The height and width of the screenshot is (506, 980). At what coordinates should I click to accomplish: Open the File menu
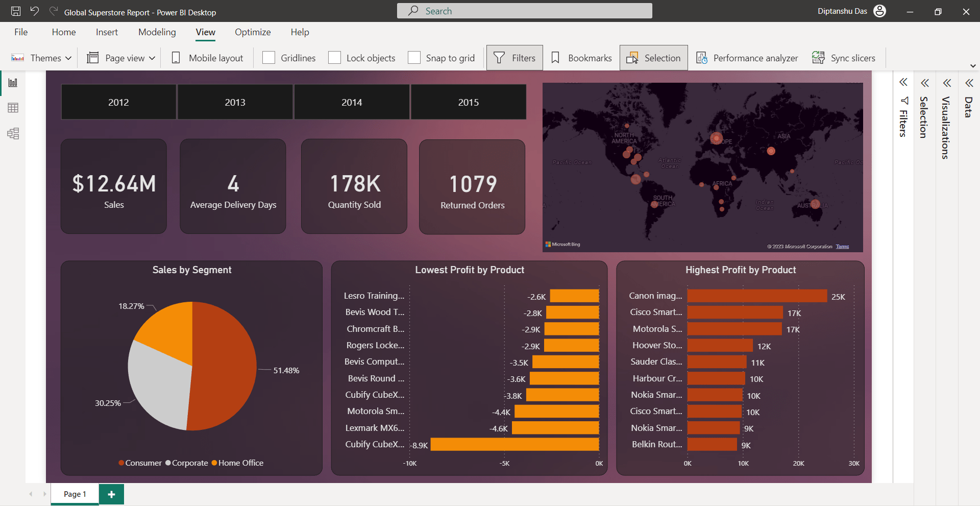21,32
